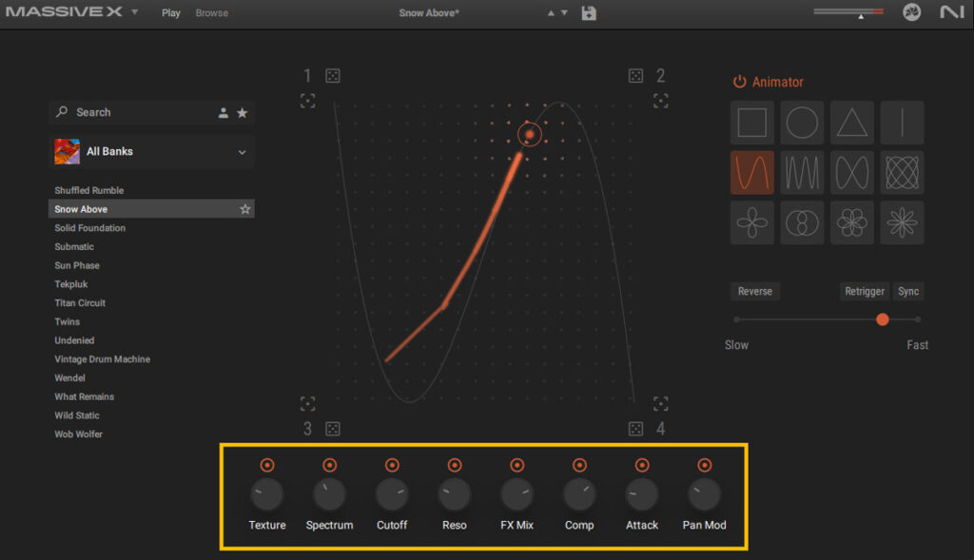The height and width of the screenshot is (560, 974).
Task: Click the Comp knob
Action: [x=579, y=494]
